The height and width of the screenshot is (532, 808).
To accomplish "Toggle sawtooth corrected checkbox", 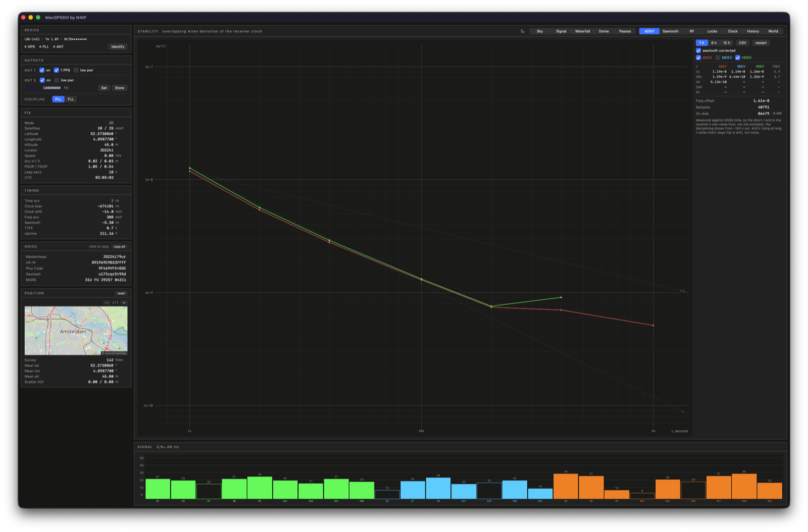I will pos(698,50).
